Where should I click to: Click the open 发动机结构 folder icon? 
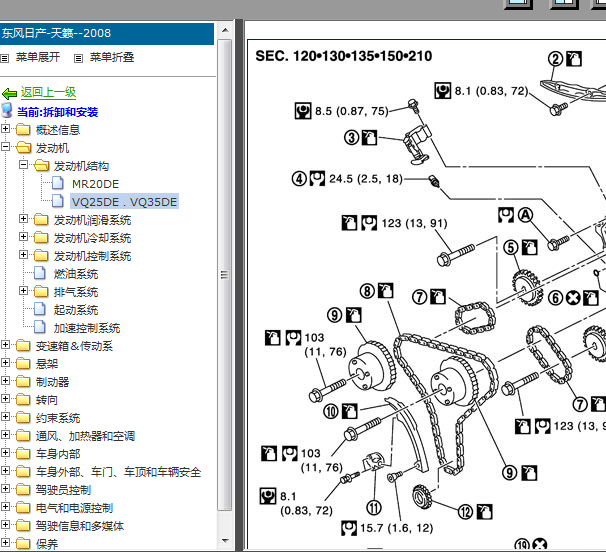[42, 165]
